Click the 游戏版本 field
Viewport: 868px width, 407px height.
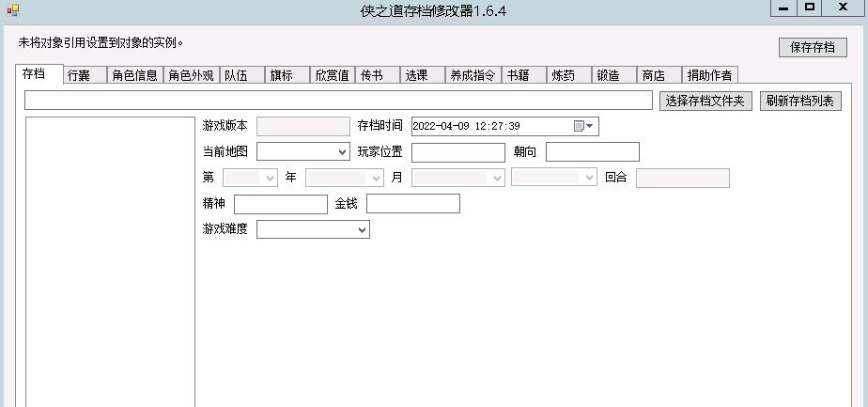tap(303, 126)
